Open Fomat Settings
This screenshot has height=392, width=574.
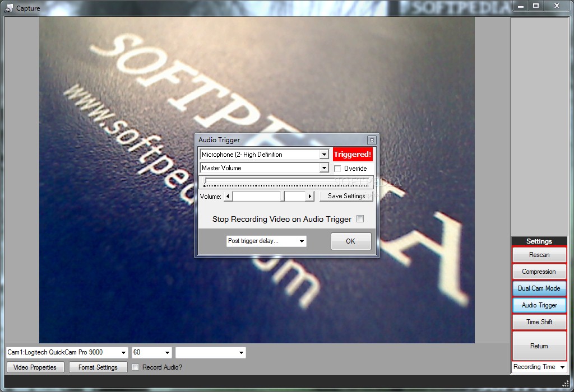click(x=98, y=367)
